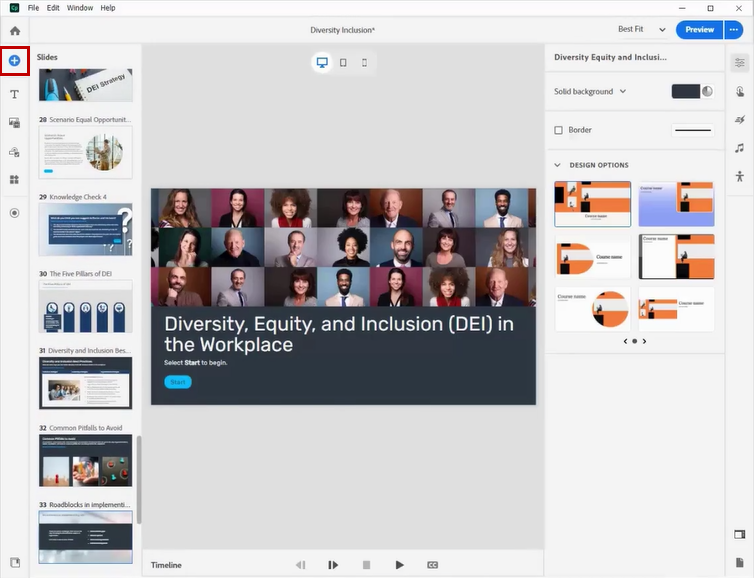The image size is (754, 578).
Task: Open slide 33 Roadblocks in implementing thumbnail
Action: pos(86,537)
